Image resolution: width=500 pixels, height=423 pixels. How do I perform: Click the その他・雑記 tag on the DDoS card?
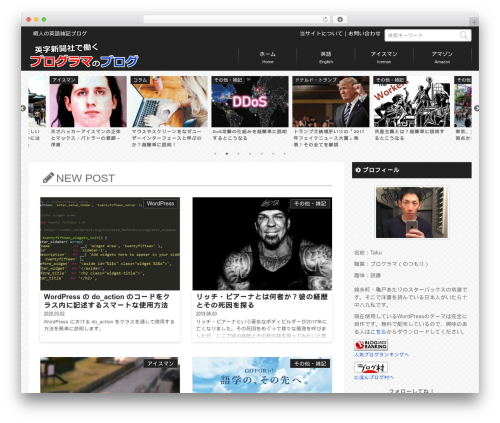[x=228, y=80]
